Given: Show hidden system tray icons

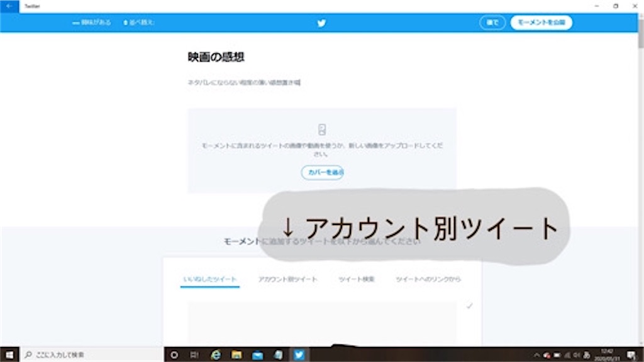Looking at the screenshot, I should (x=536, y=355).
